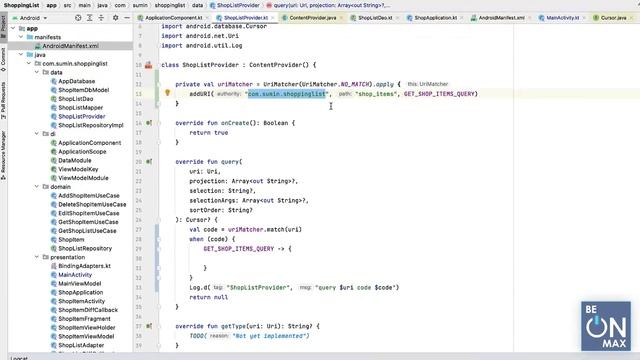The width and height of the screenshot is (640, 360).
Task: Click the return null statement
Action: point(209,297)
